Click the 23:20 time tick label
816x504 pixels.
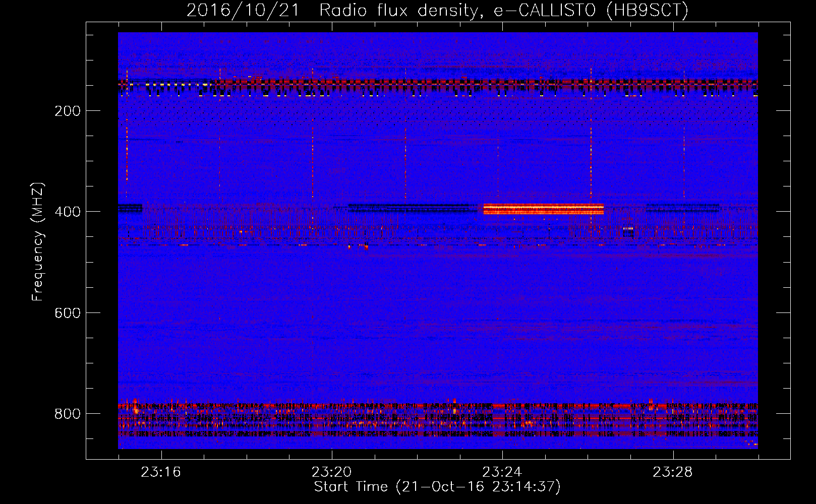[x=331, y=472]
